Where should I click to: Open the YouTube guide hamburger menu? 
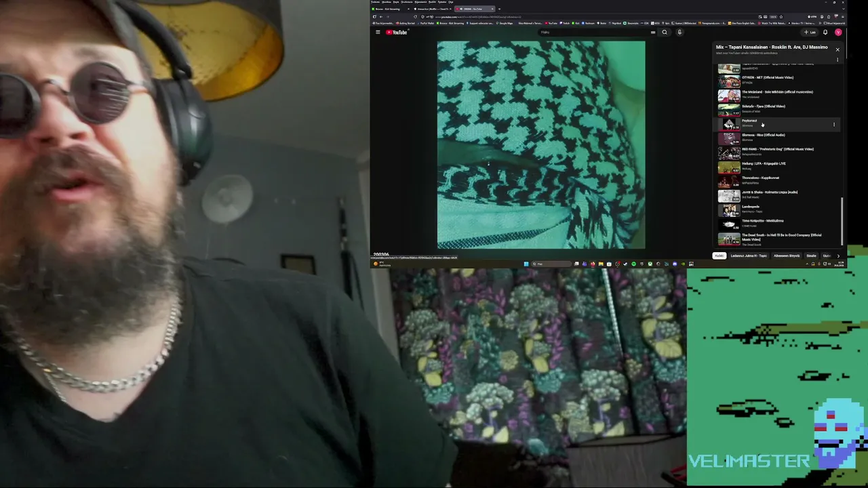pyautogui.click(x=378, y=32)
